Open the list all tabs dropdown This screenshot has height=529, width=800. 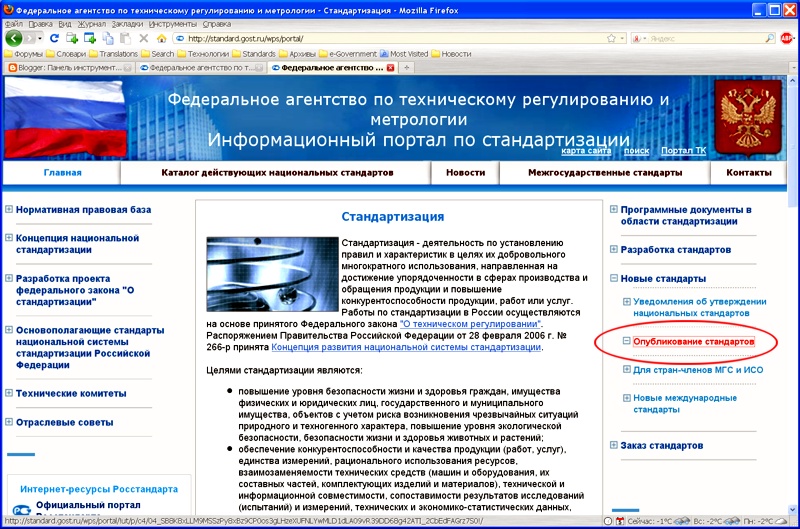pos(793,67)
